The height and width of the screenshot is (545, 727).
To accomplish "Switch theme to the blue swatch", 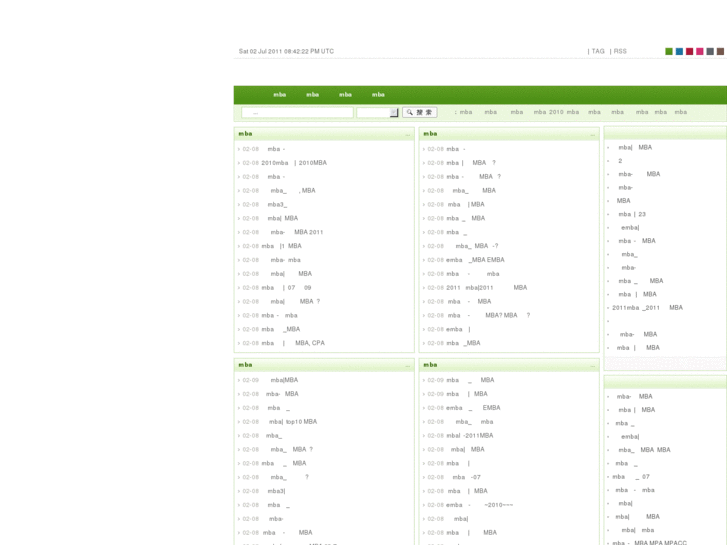I will click(679, 51).
